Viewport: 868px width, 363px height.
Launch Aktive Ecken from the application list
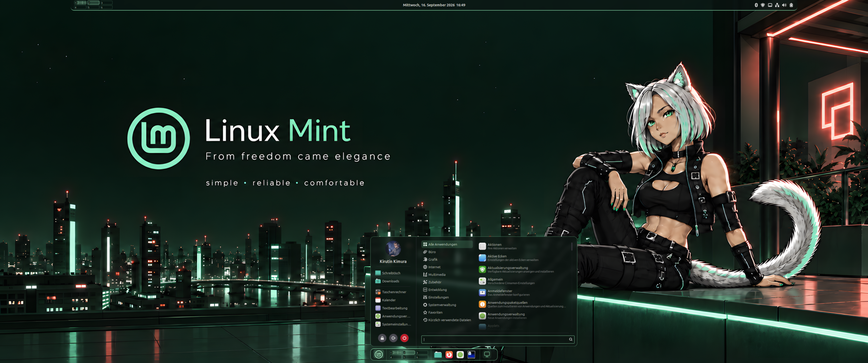pos(523,258)
